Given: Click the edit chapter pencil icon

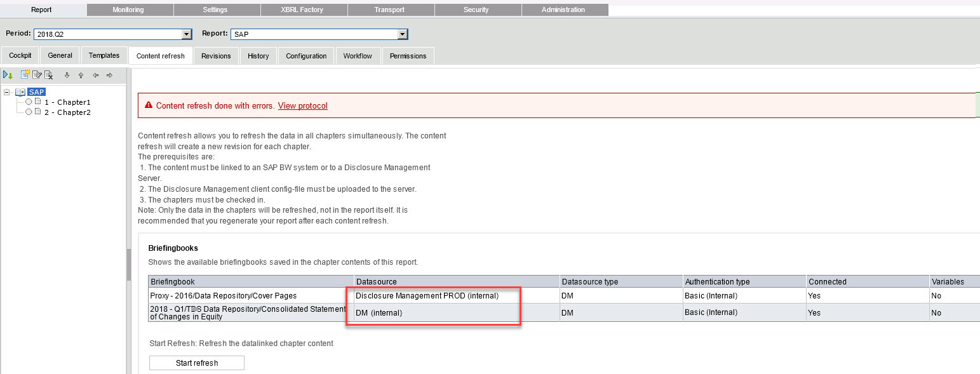Looking at the screenshot, I should [37, 75].
